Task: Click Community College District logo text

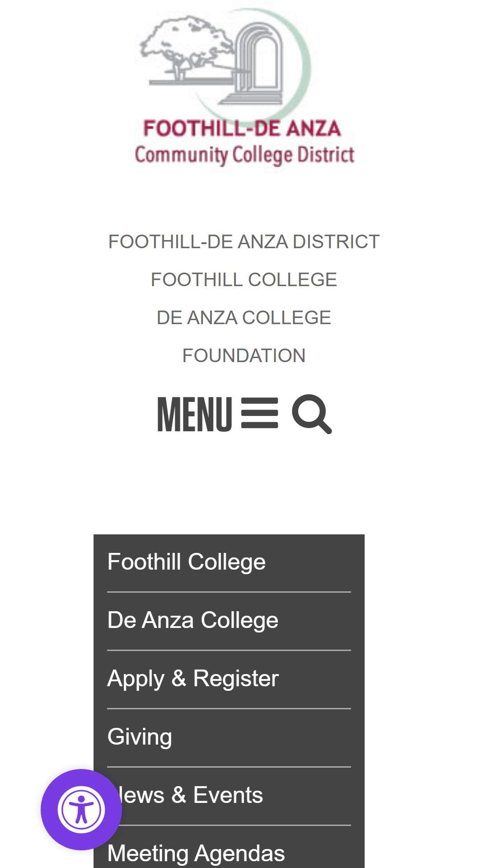Action: click(244, 155)
